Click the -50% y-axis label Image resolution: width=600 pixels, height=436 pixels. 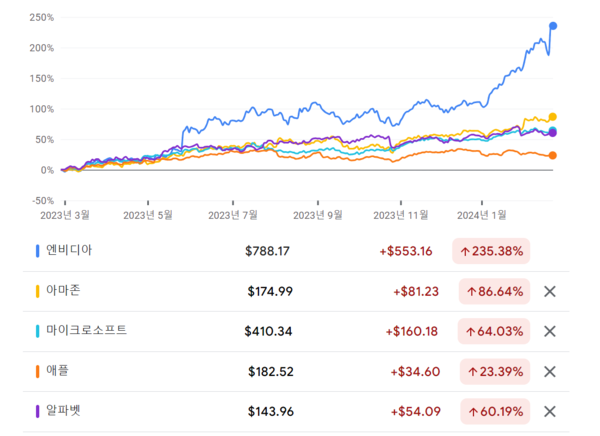point(43,201)
